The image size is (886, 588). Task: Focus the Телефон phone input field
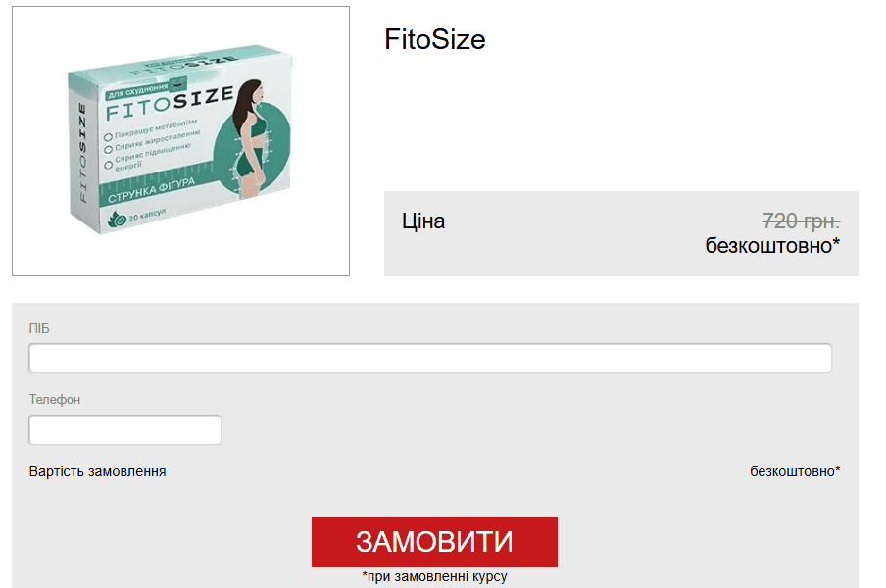[x=124, y=430]
